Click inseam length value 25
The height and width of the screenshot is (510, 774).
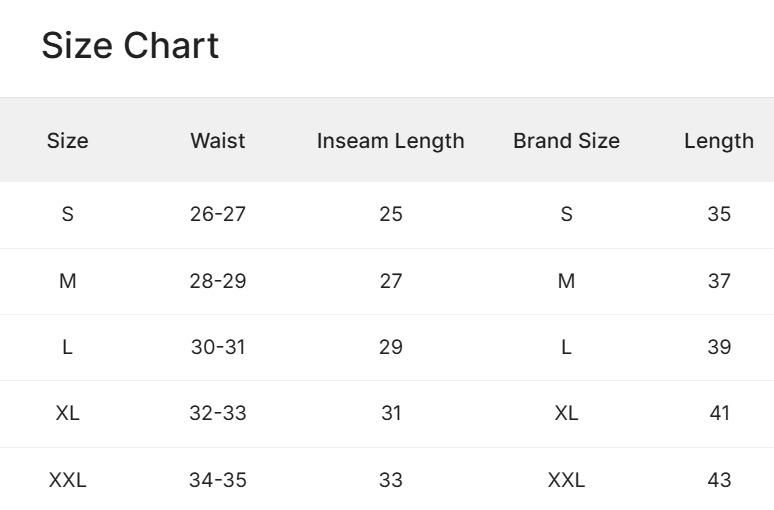coord(390,214)
